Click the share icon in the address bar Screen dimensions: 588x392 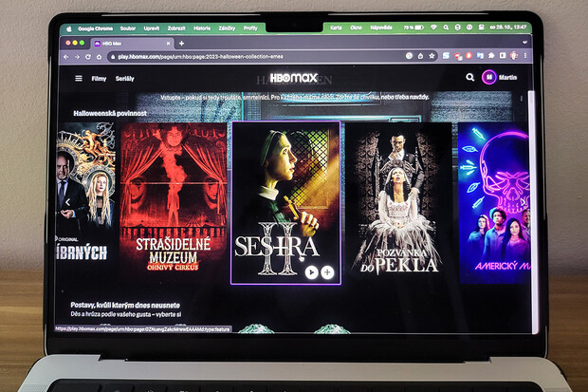coord(421,56)
